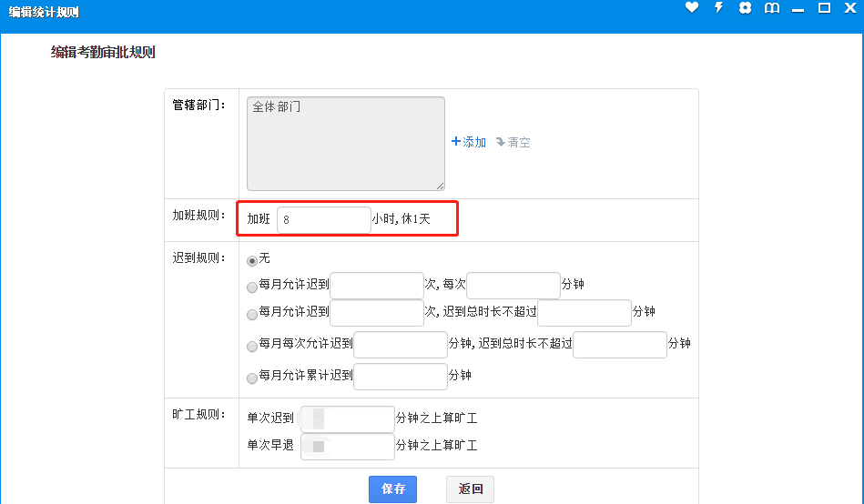Viewport: 864px width, 504px height.
Task: Click the 保存 save button
Action: 392,489
